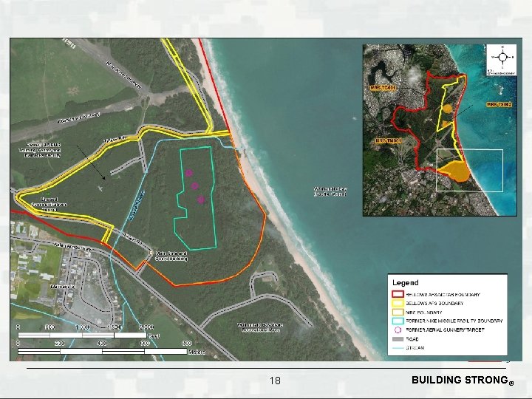The image size is (532, 399).
Task: Click the MRS TS002 label on inset map
Action: click(x=499, y=105)
